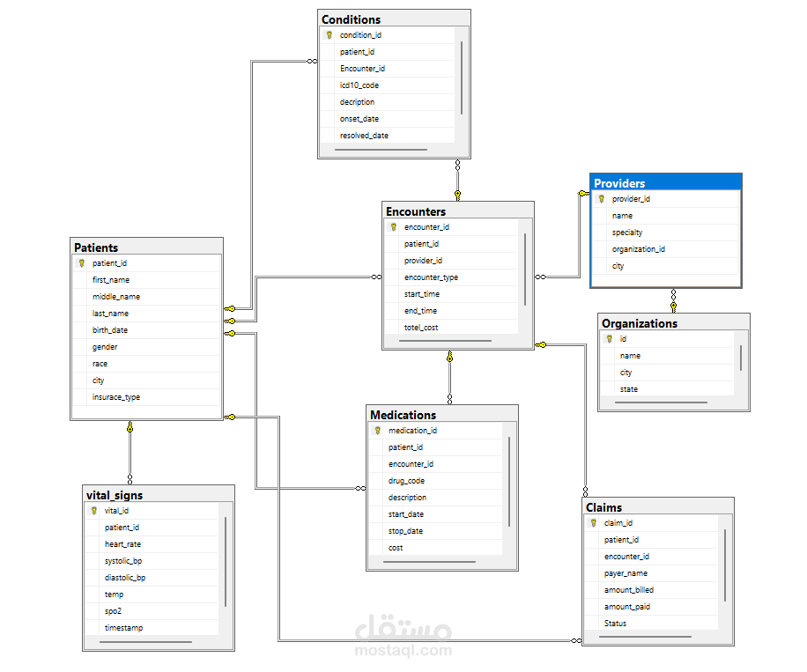The image size is (807, 672).
Task: Select the Patients table header
Action: click(146, 247)
